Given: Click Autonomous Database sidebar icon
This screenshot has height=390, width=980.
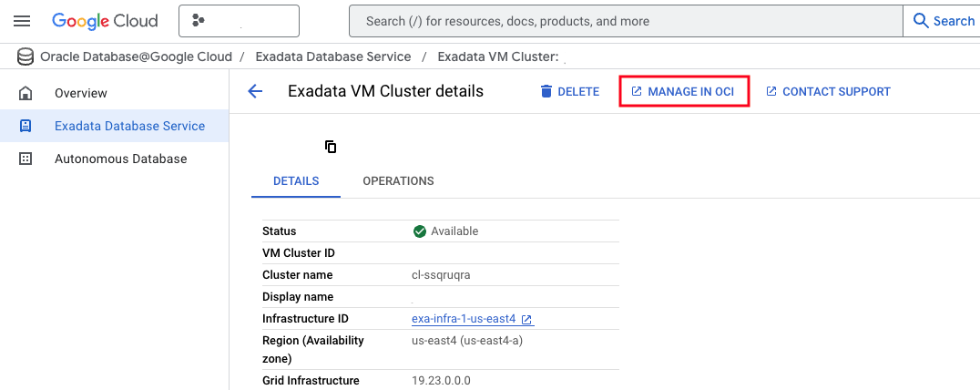Looking at the screenshot, I should (x=26, y=159).
